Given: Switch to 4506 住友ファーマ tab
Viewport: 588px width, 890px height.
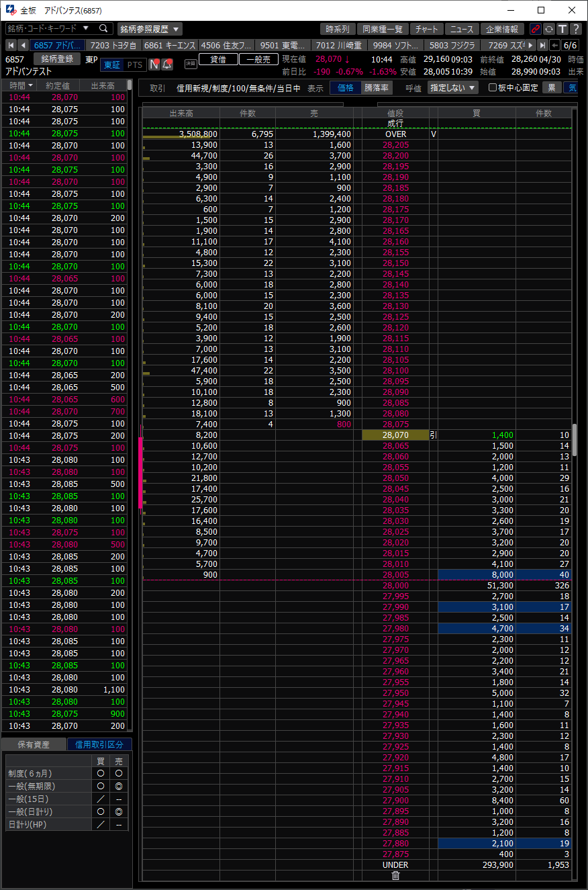Looking at the screenshot, I should pyautogui.click(x=226, y=45).
